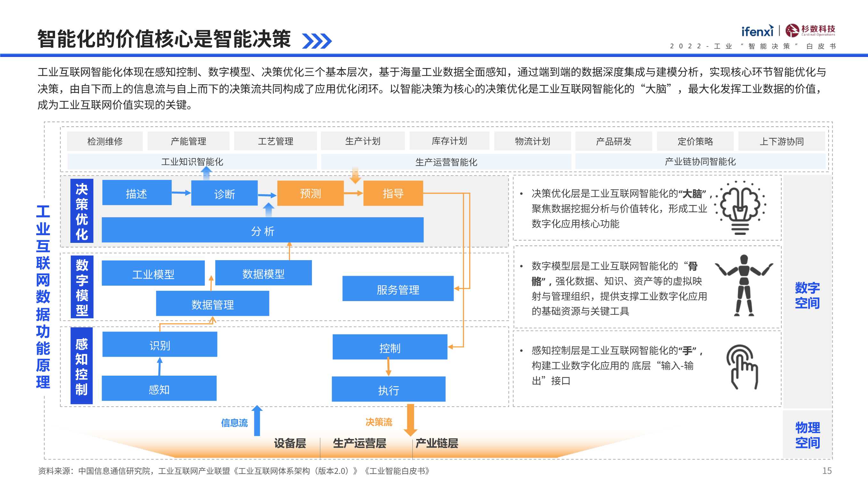The height and width of the screenshot is (495, 868).
Task: Click the 生产运营层 label
Action: (360, 443)
